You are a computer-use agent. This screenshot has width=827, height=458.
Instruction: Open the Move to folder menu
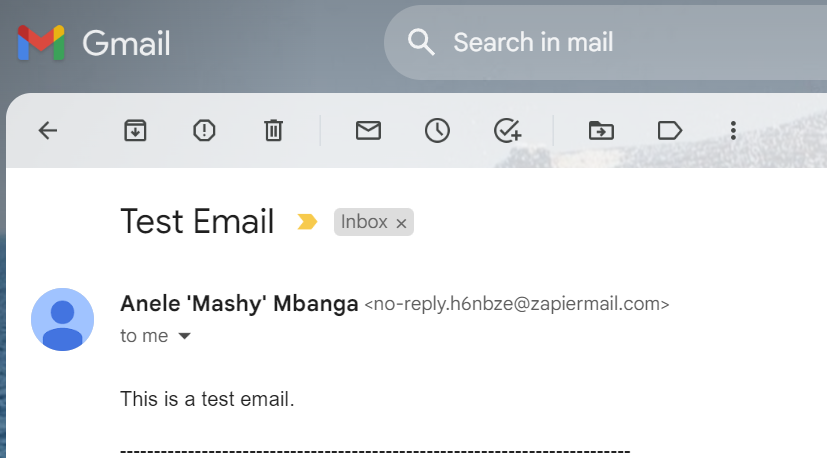click(601, 130)
